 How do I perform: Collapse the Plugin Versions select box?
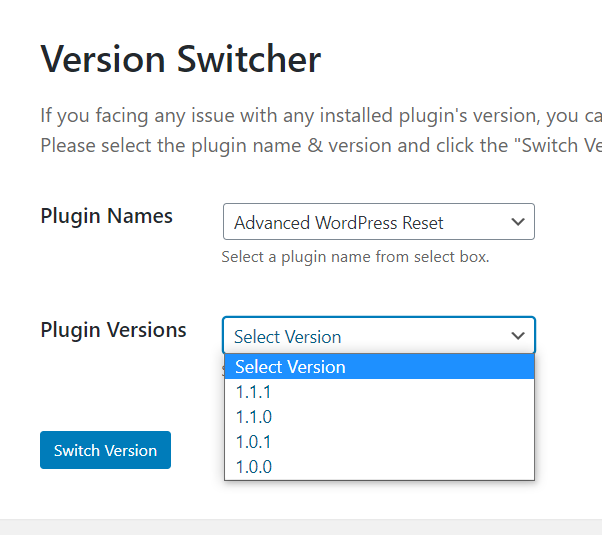[x=378, y=336]
